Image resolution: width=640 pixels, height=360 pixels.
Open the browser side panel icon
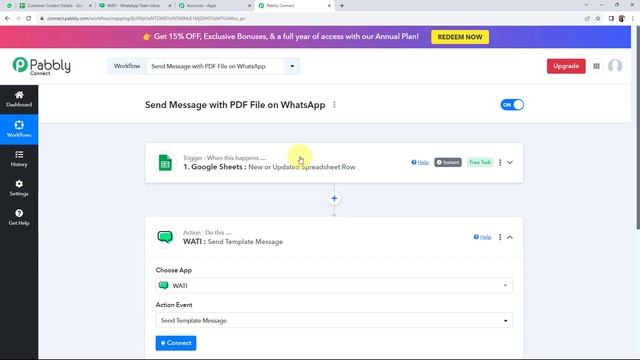611,18
